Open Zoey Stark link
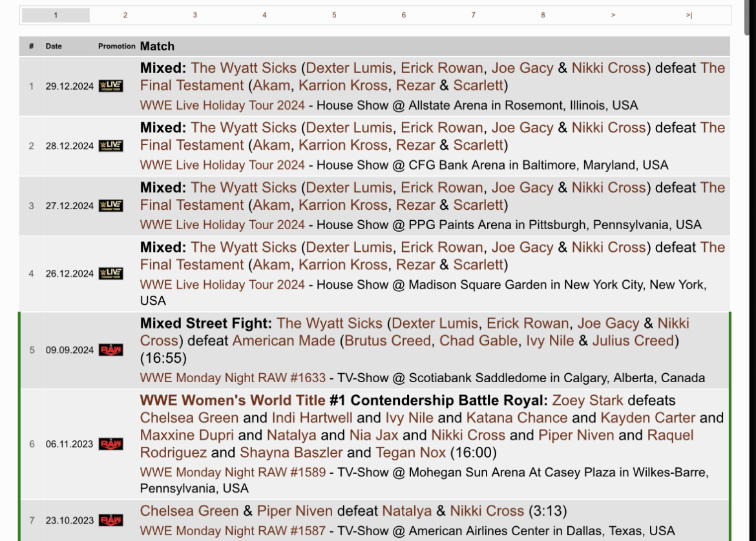Viewport: 756px width, 541px height. pyautogui.click(x=587, y=400)
